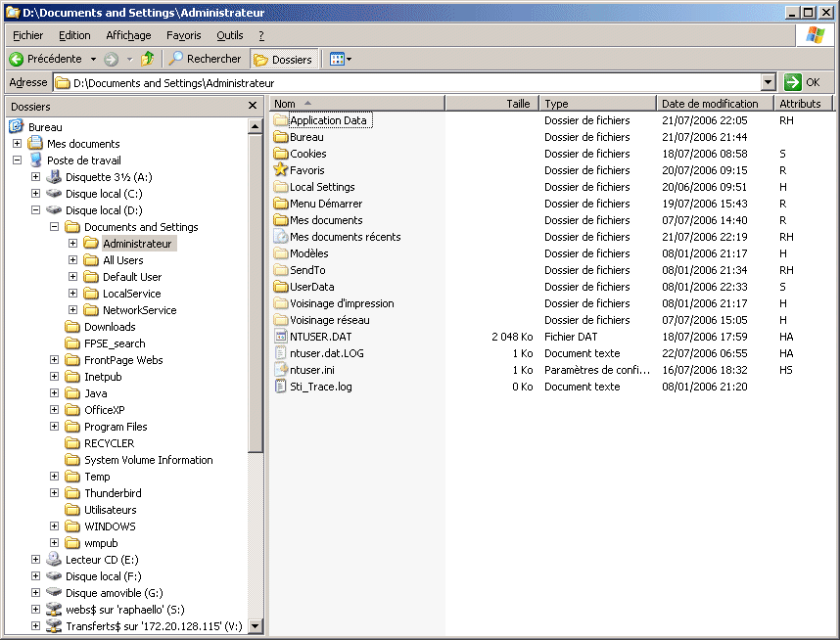Screen dimensions: 840x640
Task: Expand the Program Files tree node
Action: point(55,427)
